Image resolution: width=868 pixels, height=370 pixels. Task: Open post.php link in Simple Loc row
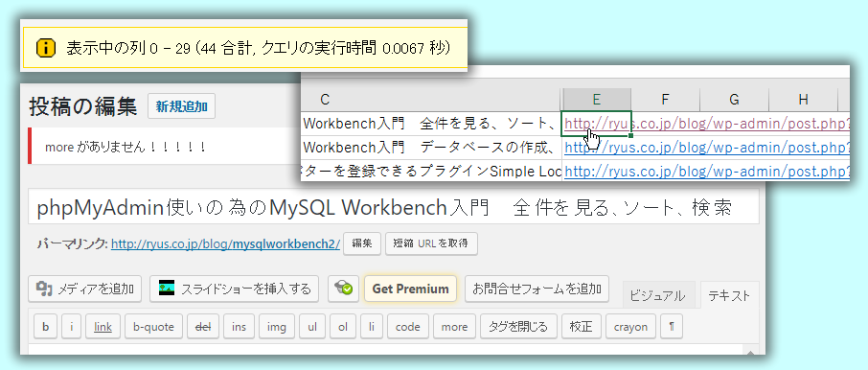707,172
